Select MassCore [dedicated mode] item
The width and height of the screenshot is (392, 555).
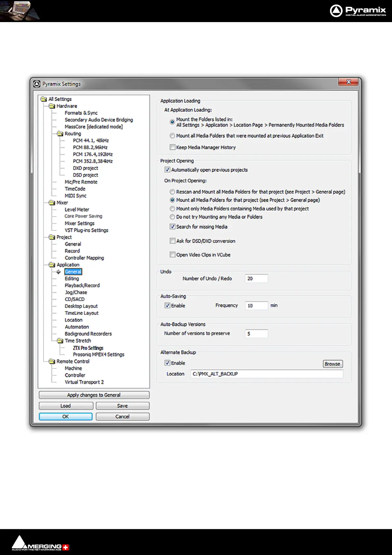pos(94,127)
